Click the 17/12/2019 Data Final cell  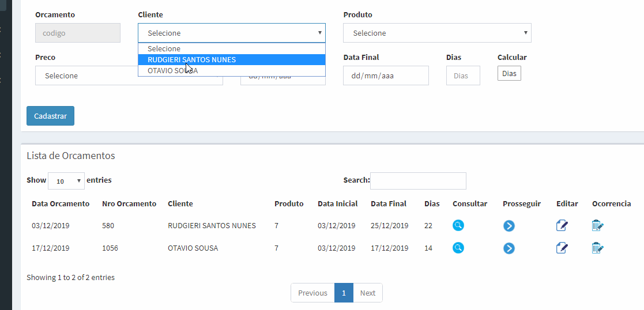(x=389, y=248)
